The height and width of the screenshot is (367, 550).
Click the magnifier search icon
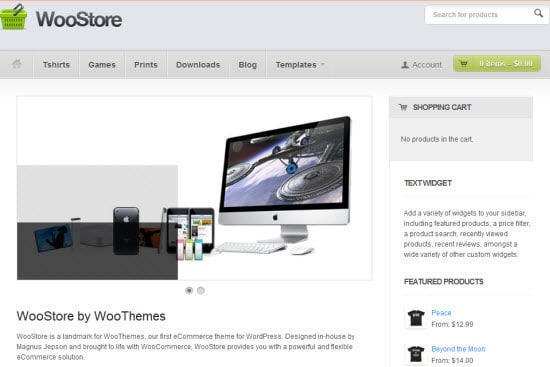tap(538, 14)
